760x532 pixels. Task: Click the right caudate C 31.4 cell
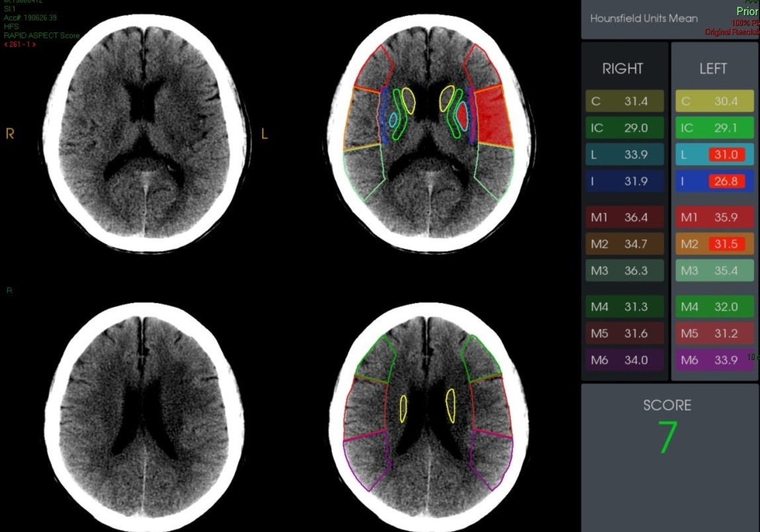point(624,101)
